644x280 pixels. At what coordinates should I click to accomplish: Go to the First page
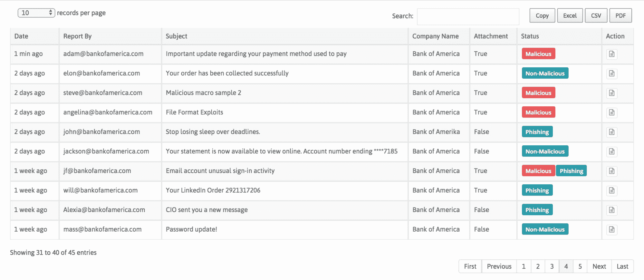(x=470, y=266)
